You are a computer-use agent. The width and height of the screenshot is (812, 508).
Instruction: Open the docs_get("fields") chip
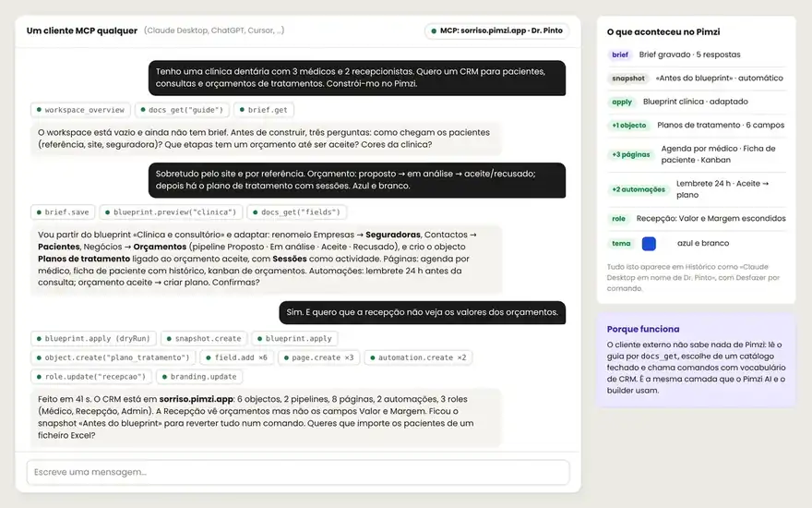pos(297,212)
